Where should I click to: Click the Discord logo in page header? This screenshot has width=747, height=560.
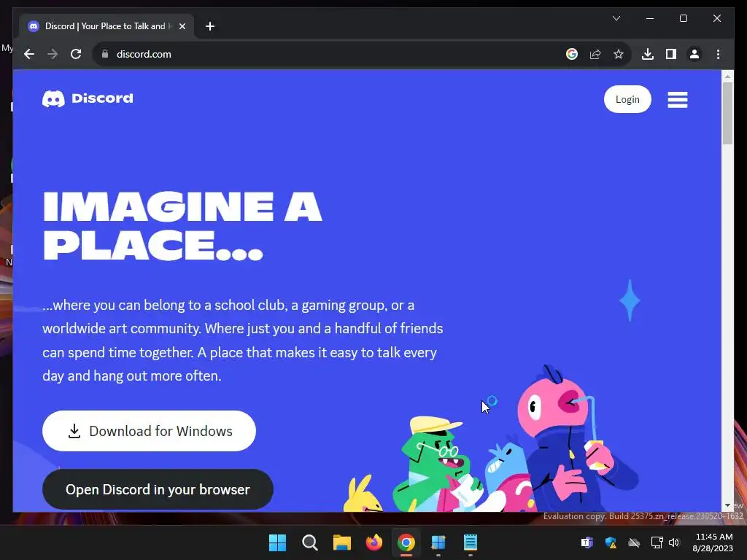click(x=88, y=98)
